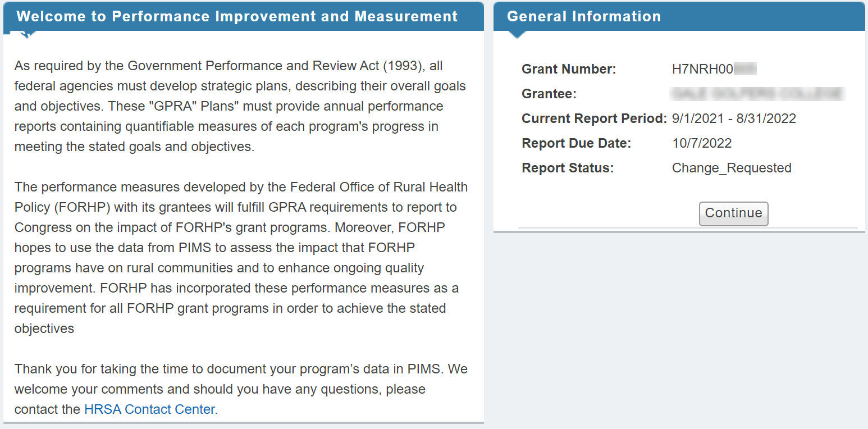Click the pointer arrow under the Welcome header

(27, 34)
